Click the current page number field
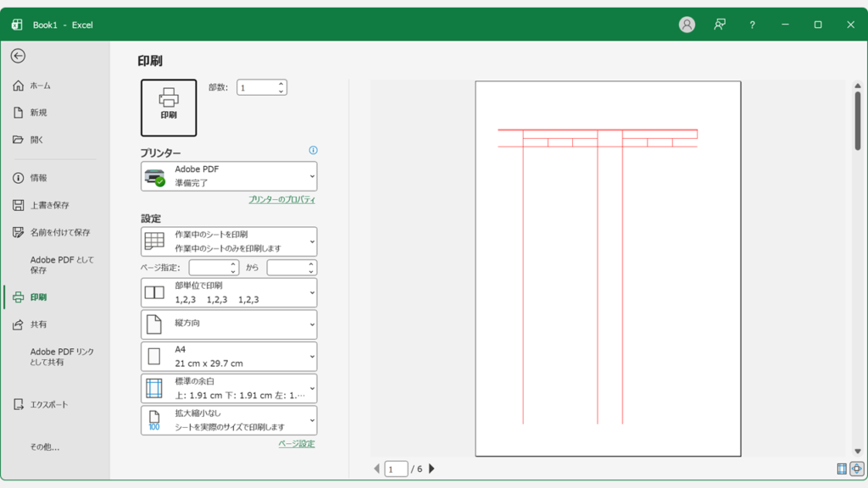868x488 pixels. (396, 469)
